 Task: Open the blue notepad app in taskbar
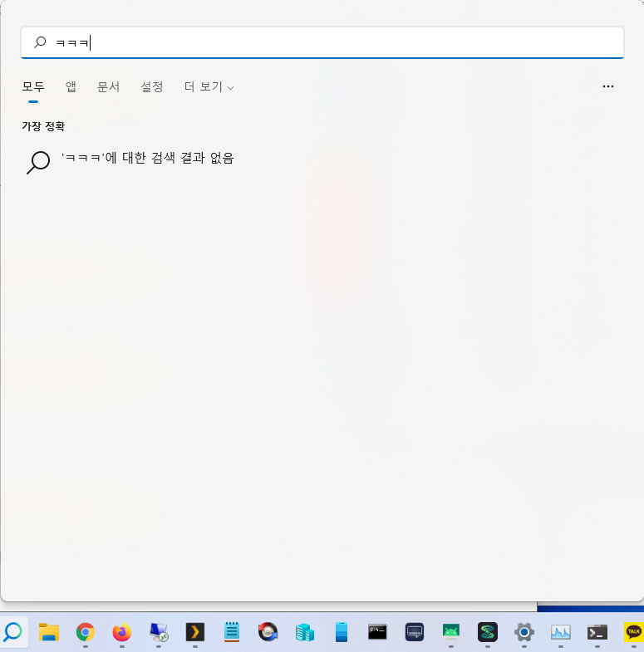(232, 632)
